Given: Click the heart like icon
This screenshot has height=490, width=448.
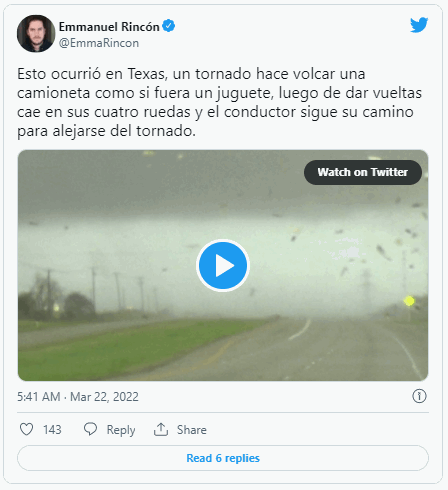Looking at the screenshot, I should (x=26, y=429).
